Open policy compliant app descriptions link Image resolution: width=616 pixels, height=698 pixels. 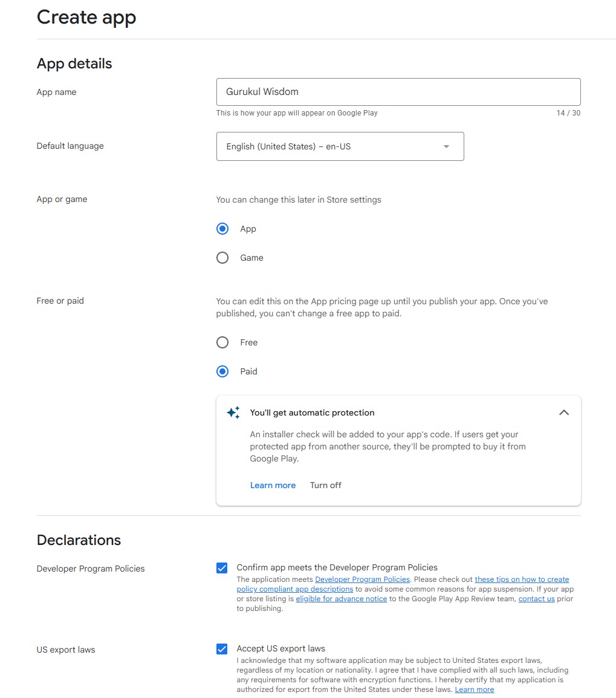click(294, 589)
